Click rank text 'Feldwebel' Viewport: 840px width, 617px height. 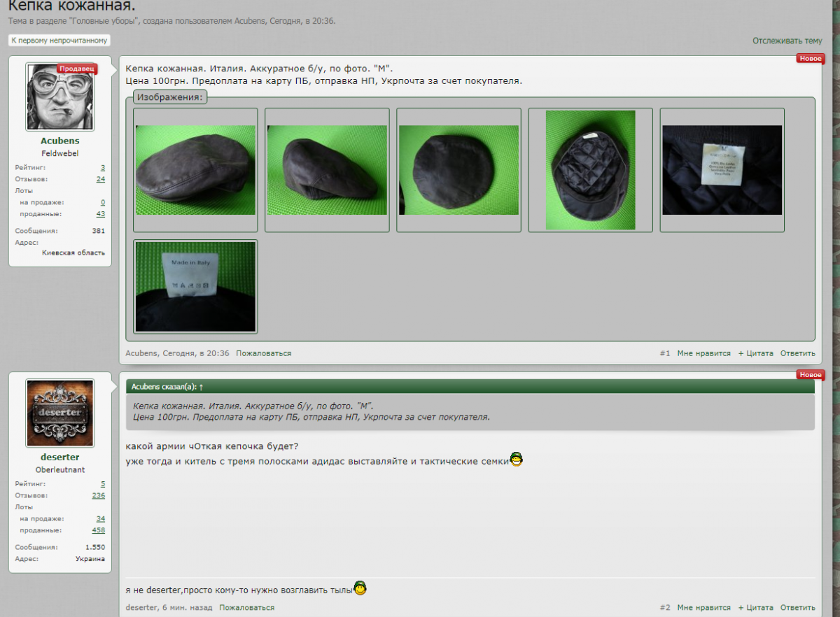click(x=60, y=153)
